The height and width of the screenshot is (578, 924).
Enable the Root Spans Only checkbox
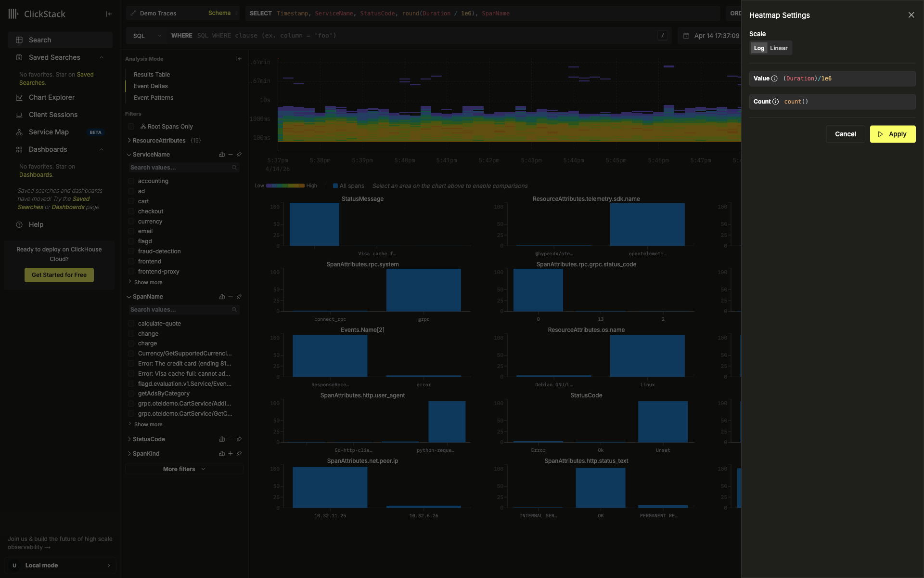131,126
